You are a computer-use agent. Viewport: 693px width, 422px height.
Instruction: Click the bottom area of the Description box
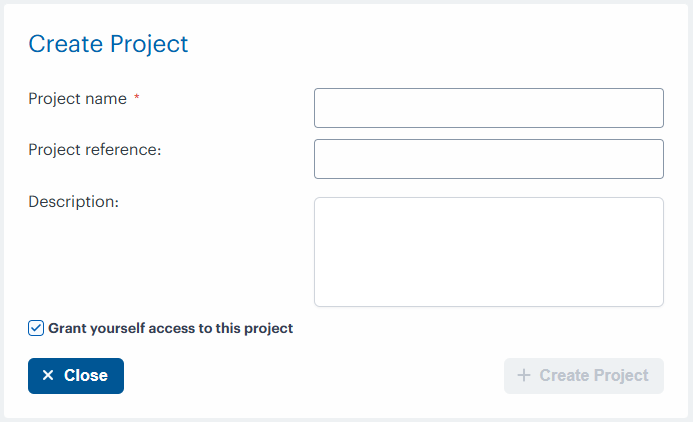coord(488,296)
